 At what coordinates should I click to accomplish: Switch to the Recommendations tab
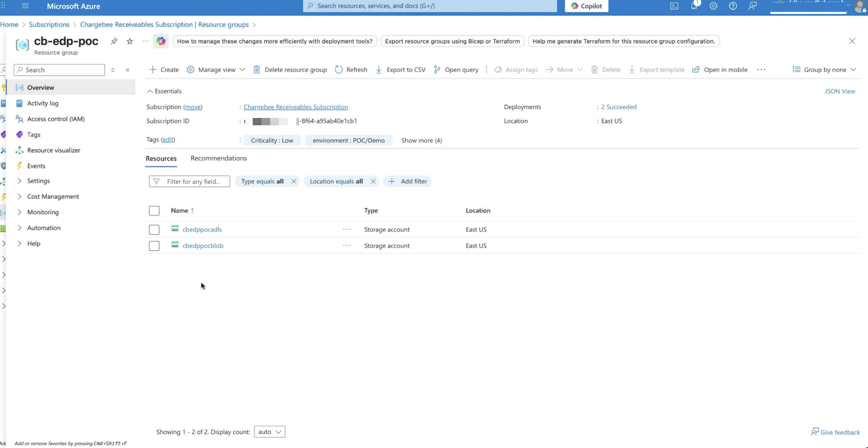pyautogui.click(x=219, y=158)
